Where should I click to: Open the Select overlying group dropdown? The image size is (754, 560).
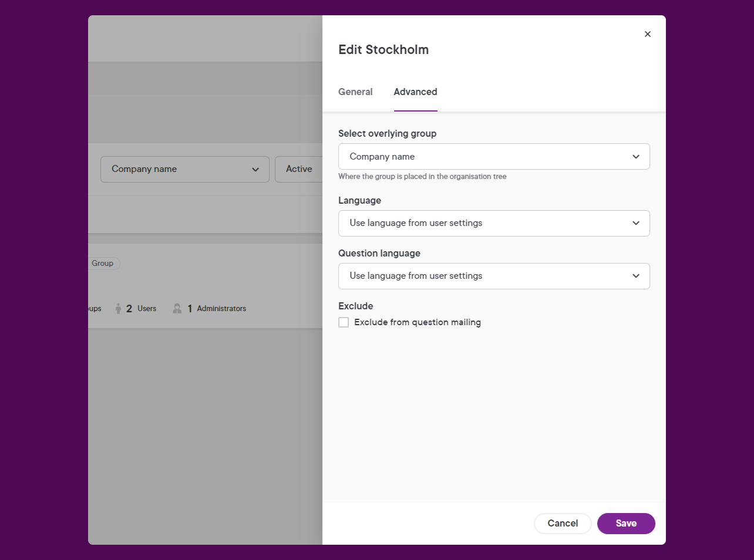pos(493,157)
